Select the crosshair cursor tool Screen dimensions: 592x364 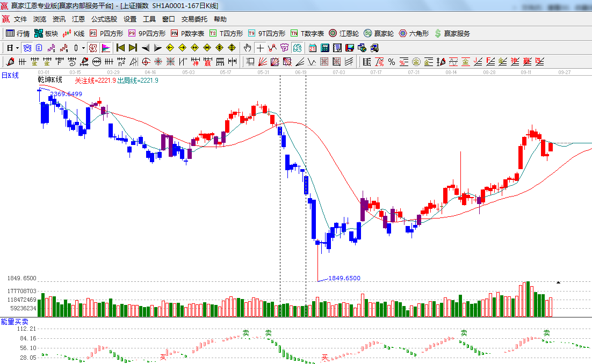[x=260, y=48]
